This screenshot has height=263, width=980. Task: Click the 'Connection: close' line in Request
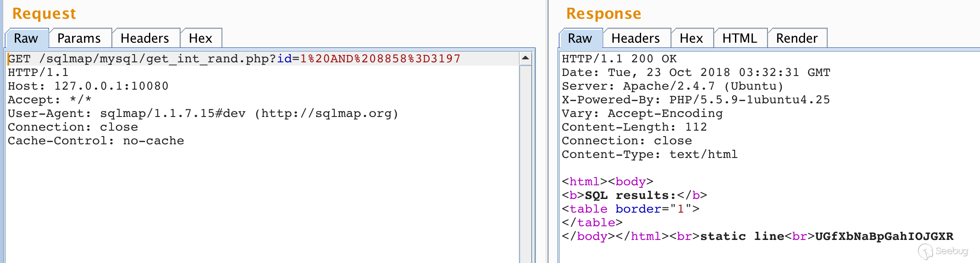point(73,127)
